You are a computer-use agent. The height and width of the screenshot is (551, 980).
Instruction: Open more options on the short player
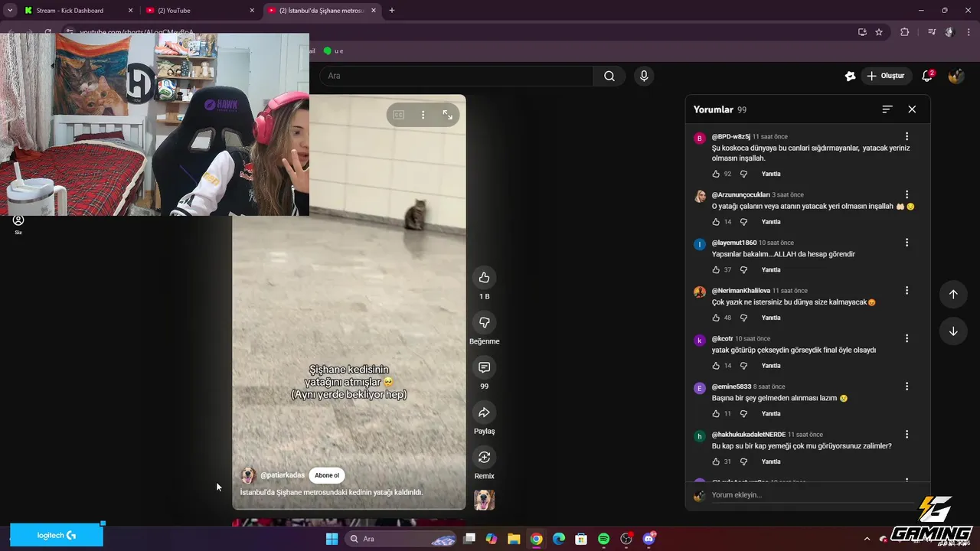pos(423,115)
